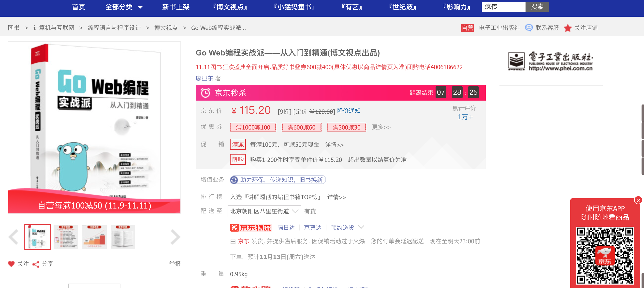Viewport: 644px width, 288px height.
Task: Expand the 全部分类 dropdown menu
Action: 123,7
